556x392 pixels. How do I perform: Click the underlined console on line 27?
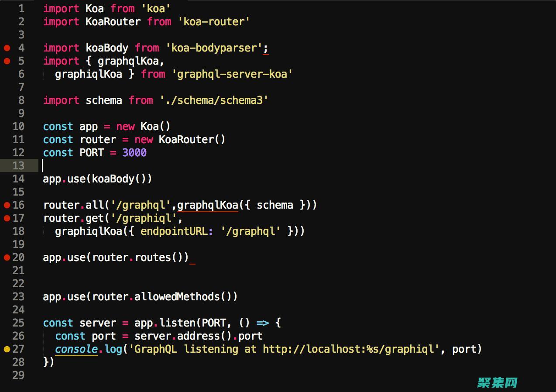click(76, 349)
